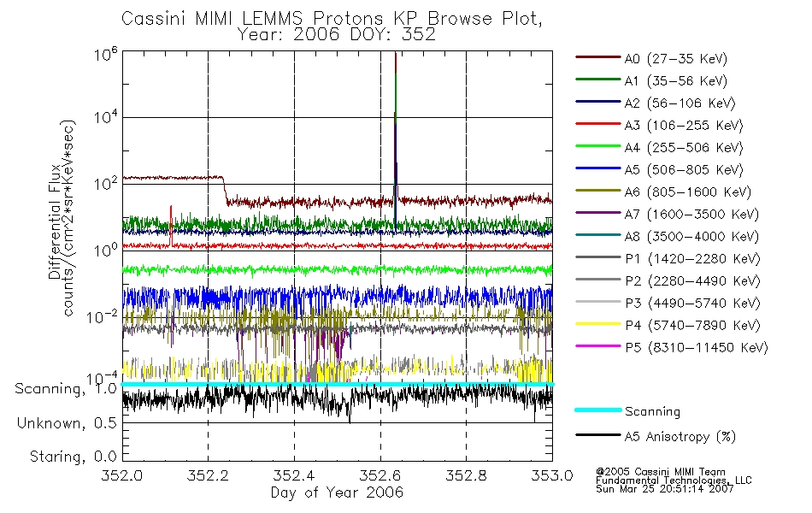Click the dark red A0 legend line swatch

(597, 57)
